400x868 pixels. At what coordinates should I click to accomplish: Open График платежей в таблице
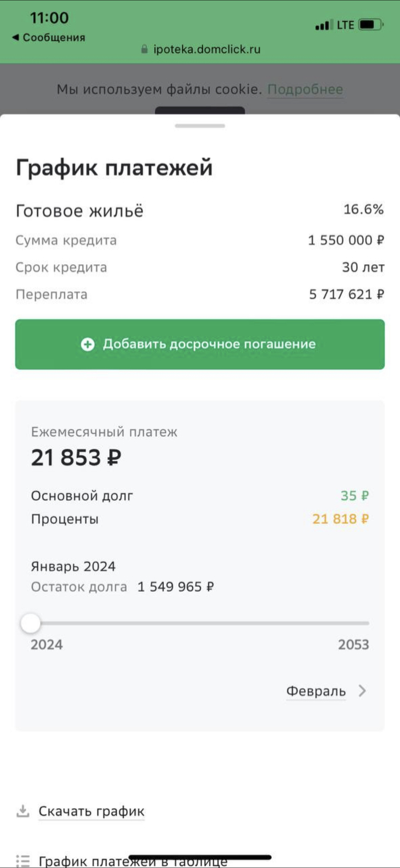pyautogui.click(x=131, y=859)
